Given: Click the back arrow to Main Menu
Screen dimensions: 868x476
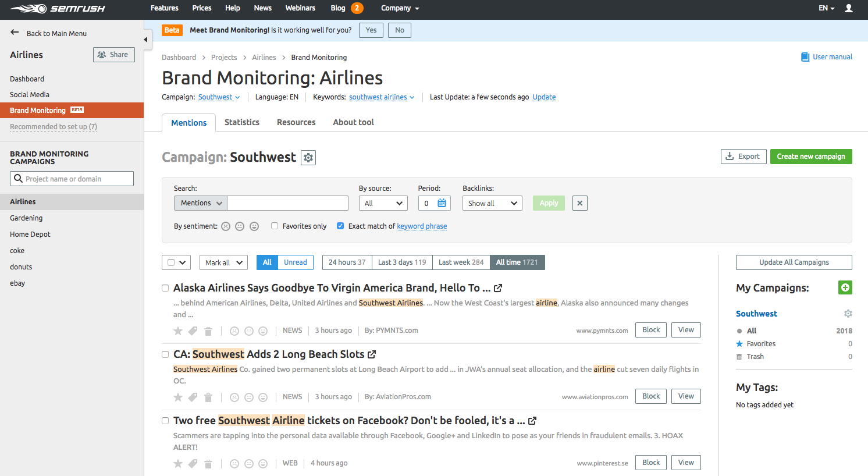Looking at the screenshot, I should coord(15,33).
